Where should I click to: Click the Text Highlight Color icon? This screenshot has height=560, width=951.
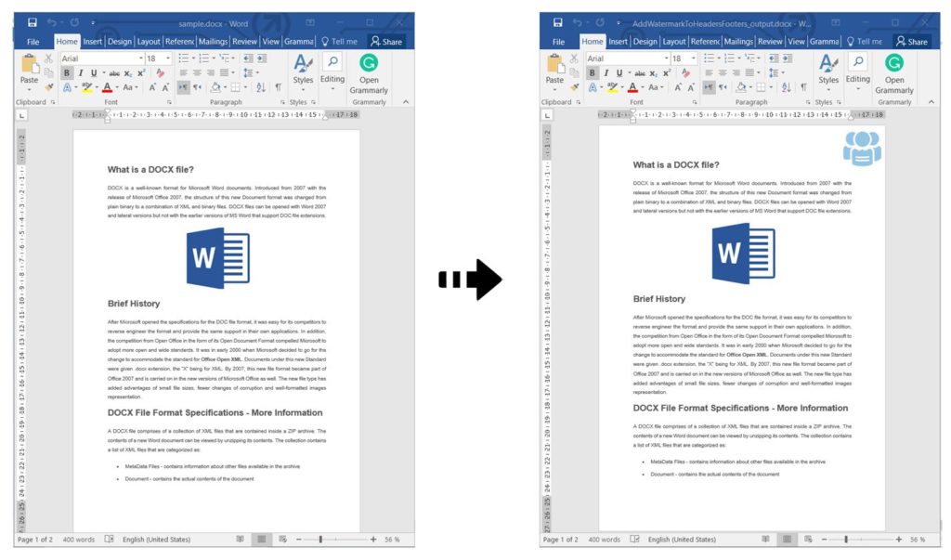pos(85,87)
